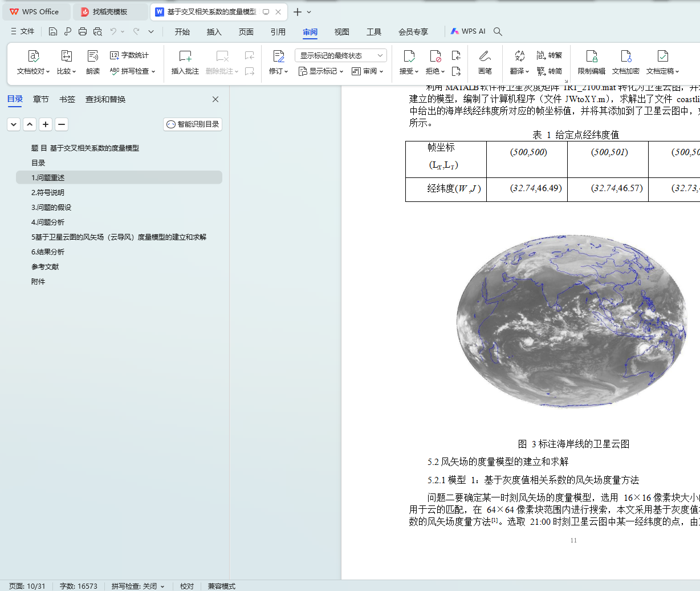Open the 文档校对 proofreading tool
This screenshot has height=591, width=700.
[x=33, y=63]
